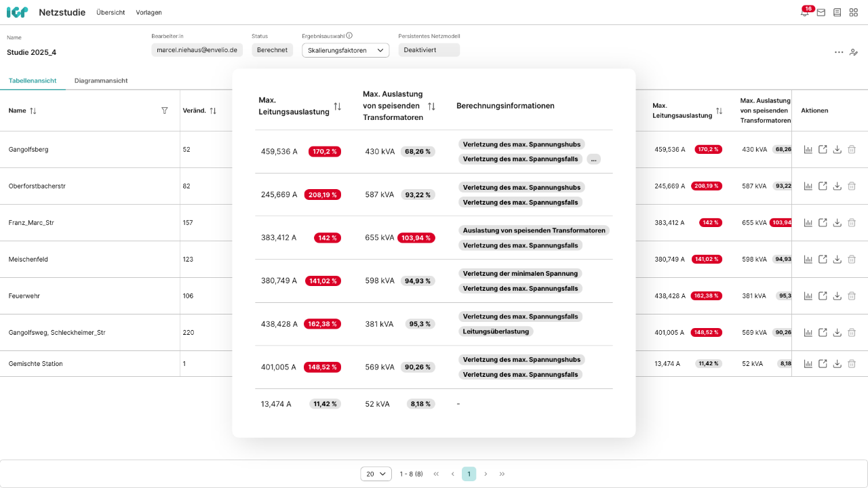The image size is (868, 488).
Task: Open the documentation book icon
Action: pos(837,12)
